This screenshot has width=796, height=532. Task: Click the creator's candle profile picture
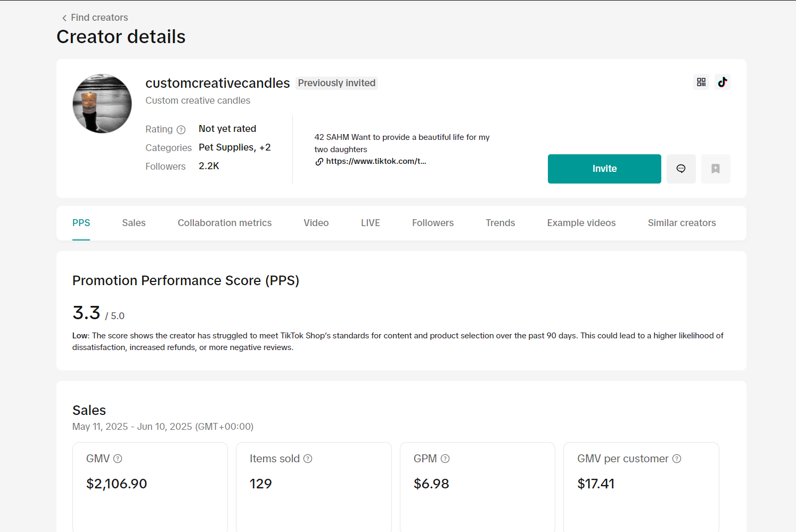[102, 104]
